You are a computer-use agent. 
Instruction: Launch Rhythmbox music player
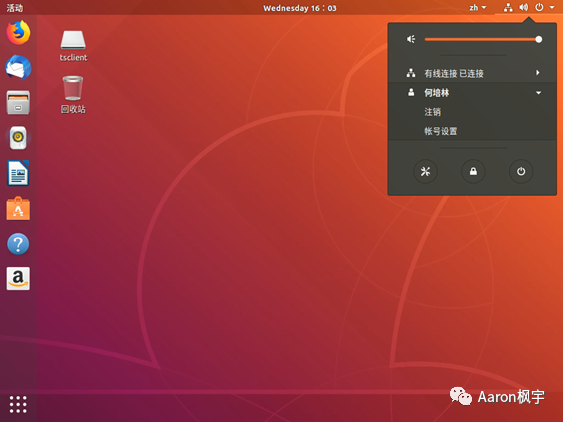click(18, 138)
